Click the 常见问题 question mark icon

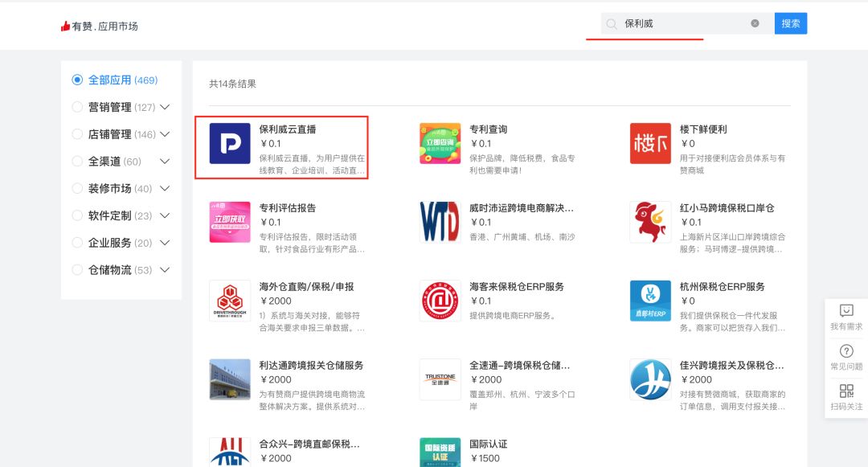(x=846, y=350)
